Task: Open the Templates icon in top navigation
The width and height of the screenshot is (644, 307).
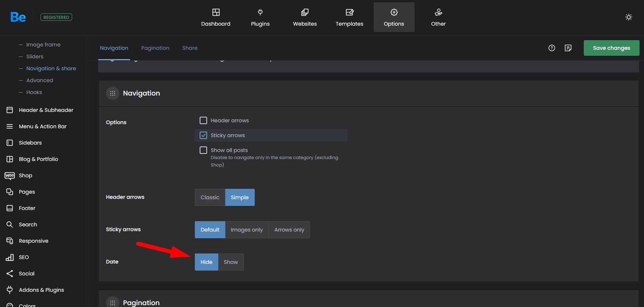Action: (350, 12)
